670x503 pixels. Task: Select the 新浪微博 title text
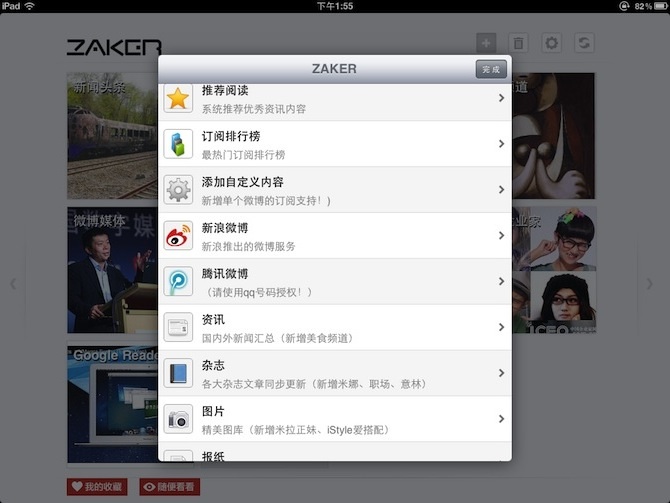[225, 228]
